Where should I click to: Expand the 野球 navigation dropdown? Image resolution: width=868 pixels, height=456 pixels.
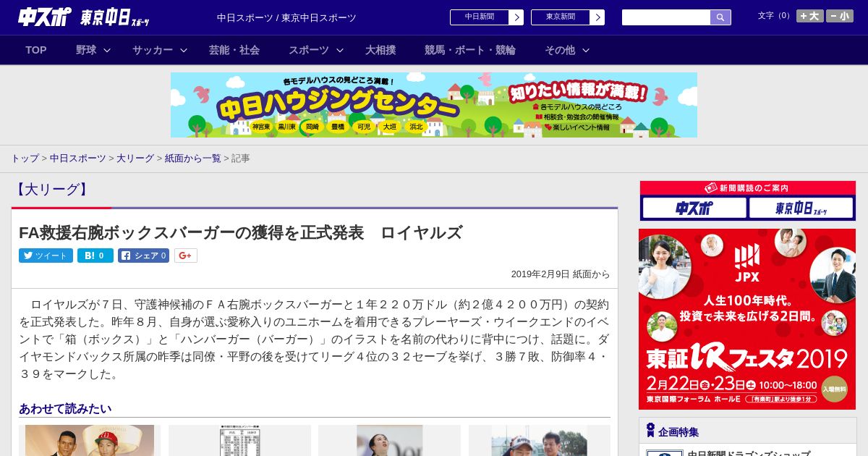pyautogui.click(x=93, y=50)
